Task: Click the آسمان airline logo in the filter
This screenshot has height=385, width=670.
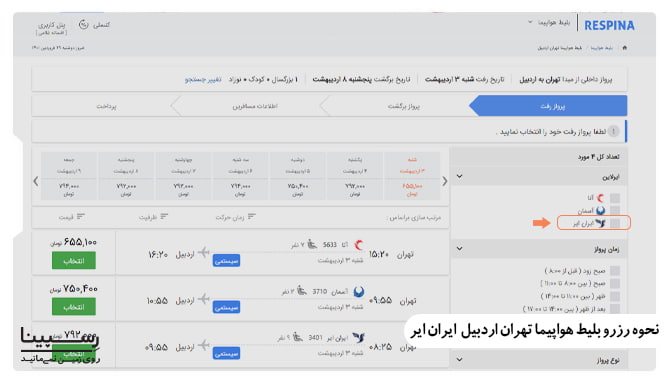Action: point(600,210)
